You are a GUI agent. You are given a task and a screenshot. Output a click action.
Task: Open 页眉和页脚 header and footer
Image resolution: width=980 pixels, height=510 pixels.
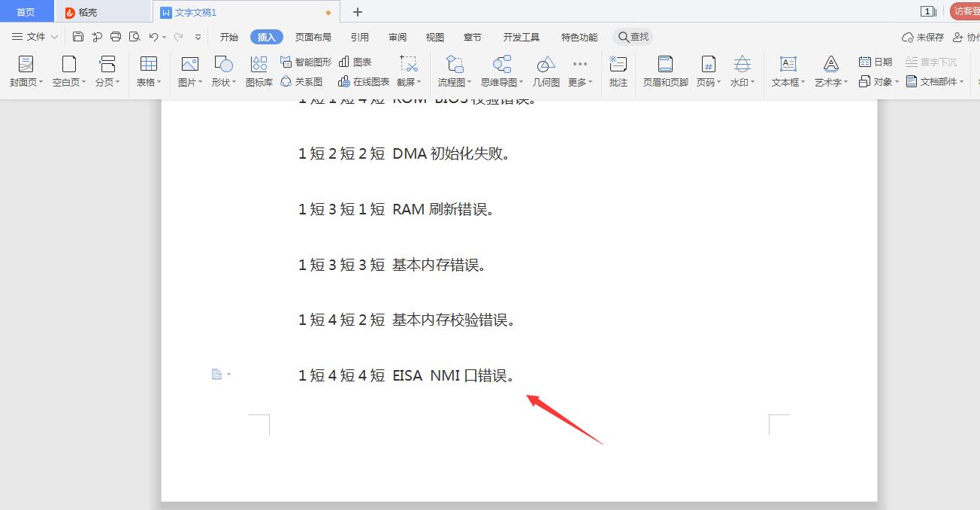click(665, 71)
